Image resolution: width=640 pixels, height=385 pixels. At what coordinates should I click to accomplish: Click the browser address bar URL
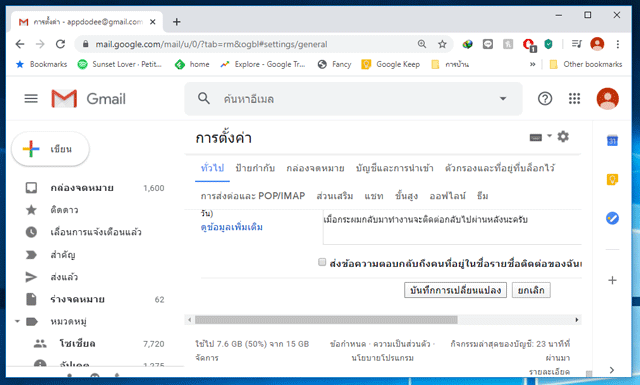211,44
